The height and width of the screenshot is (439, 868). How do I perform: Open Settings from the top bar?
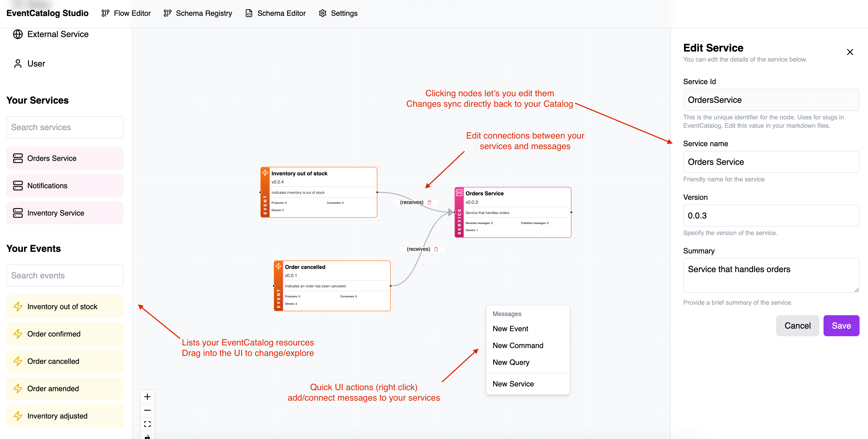tap(338, 13)
